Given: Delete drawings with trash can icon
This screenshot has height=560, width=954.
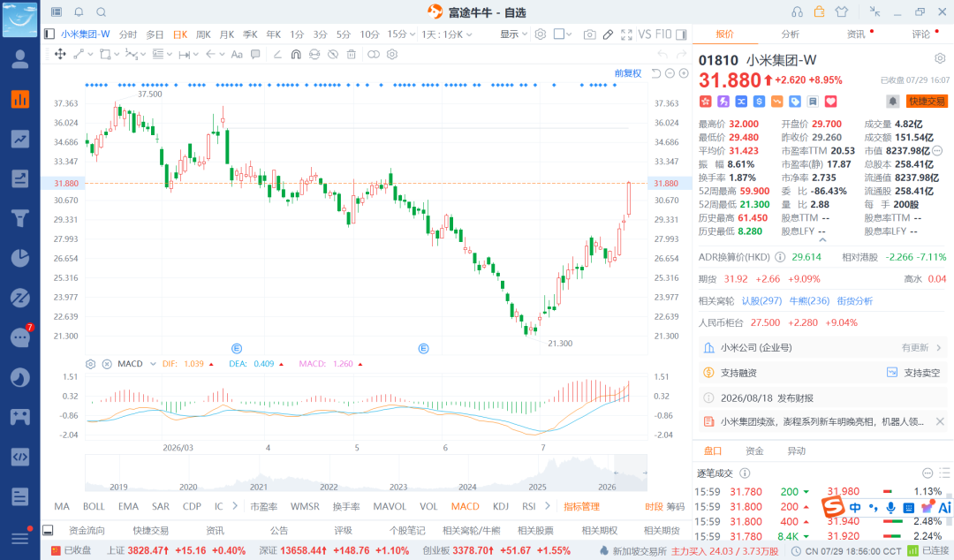Looking at the screenshot, I should [351, 54].
